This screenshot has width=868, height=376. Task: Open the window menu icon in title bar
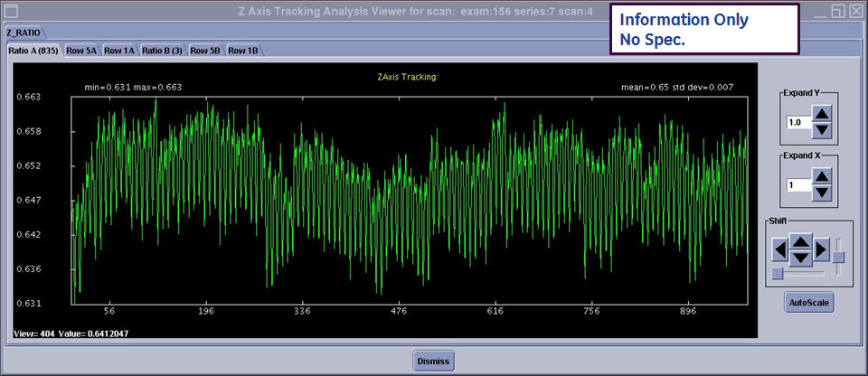[11, 11]
